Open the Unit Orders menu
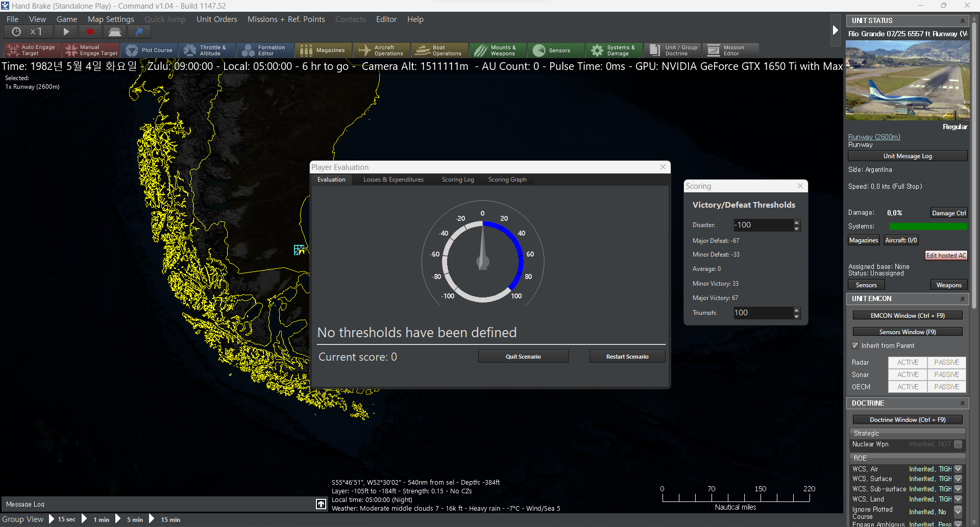Screen dimensions: 980x527 click(216, 19)
